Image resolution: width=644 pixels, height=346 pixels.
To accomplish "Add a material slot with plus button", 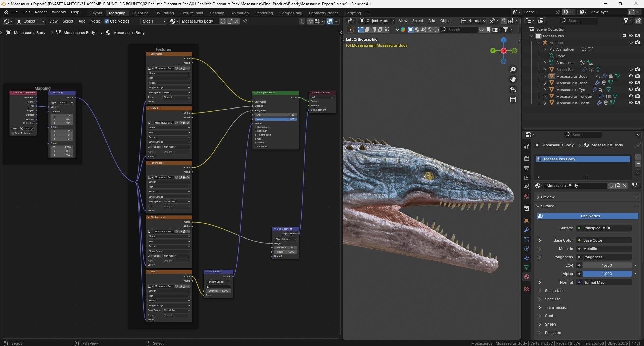I will click(x=638, y=157).
